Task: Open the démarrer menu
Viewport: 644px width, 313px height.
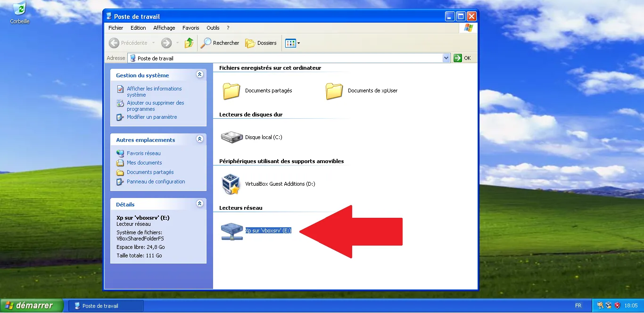Action: click(x=31, y=305)
